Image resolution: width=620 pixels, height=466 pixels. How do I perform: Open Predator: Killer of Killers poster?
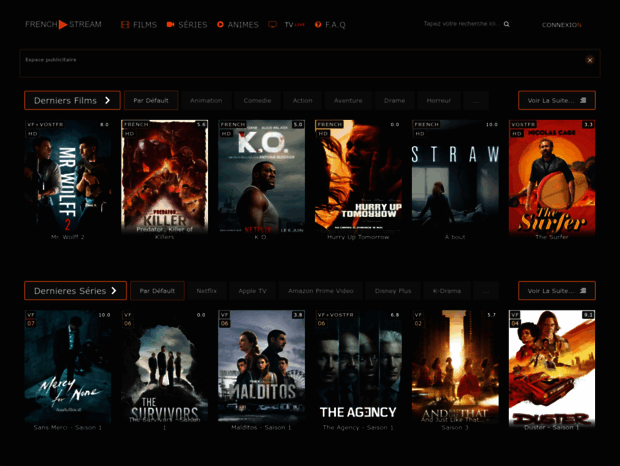tap(164, 176)
